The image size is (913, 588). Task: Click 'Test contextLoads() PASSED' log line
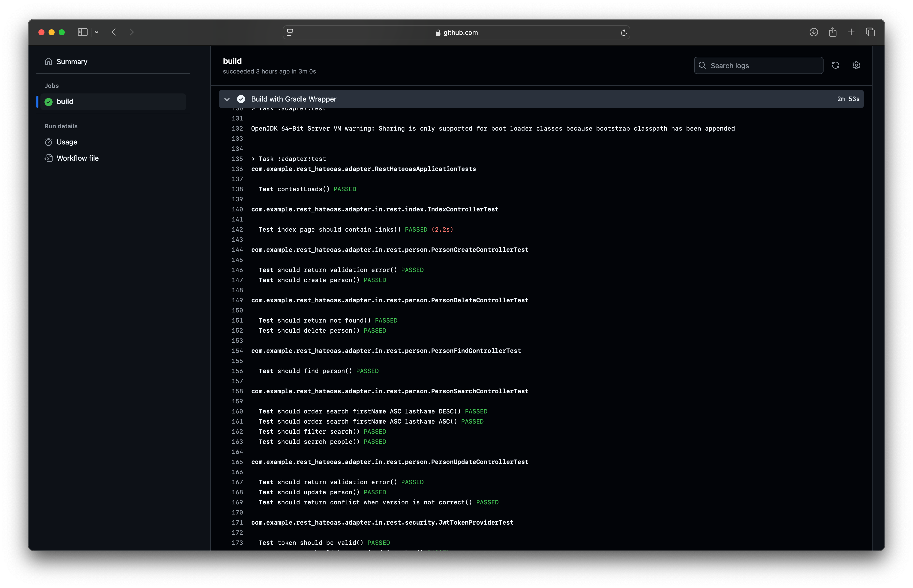coord(307,189)
